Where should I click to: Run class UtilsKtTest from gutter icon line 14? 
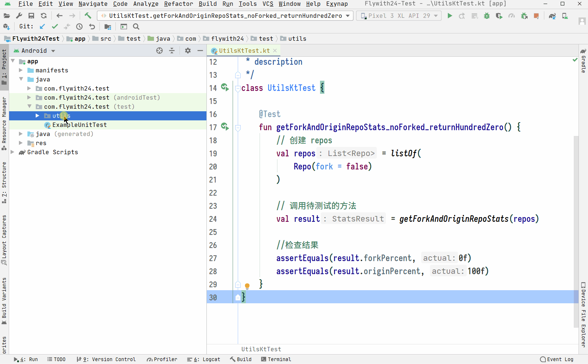point(225,87)
